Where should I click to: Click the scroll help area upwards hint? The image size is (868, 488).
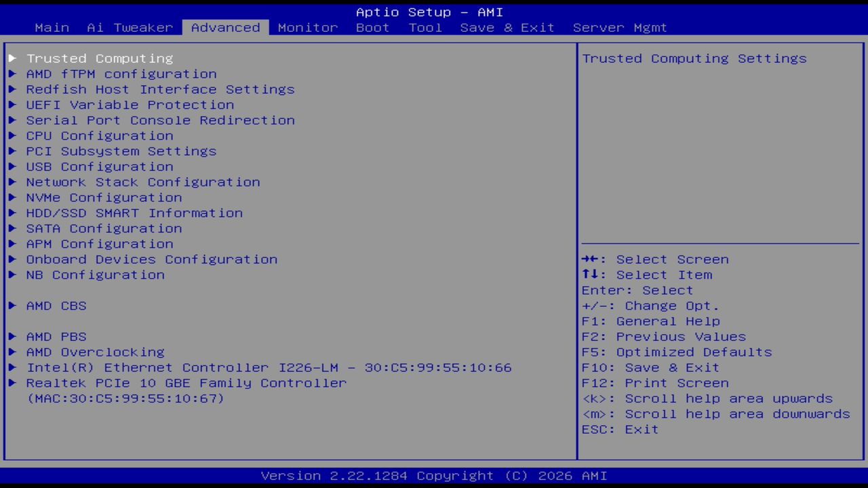click(707, 399)
